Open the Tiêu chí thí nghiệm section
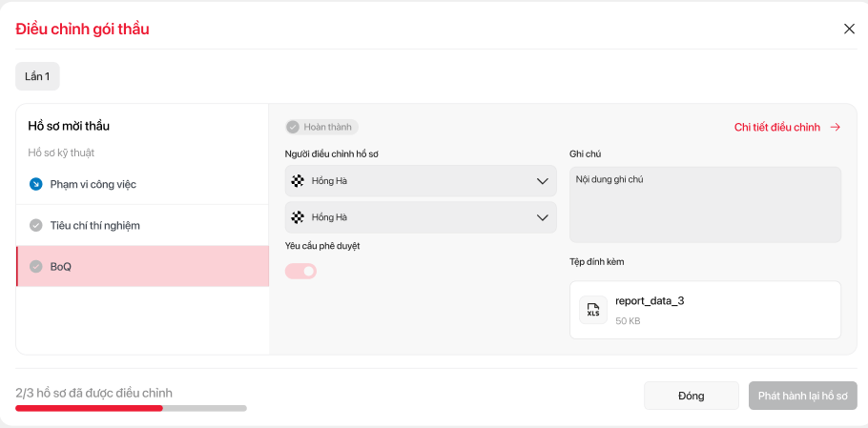868x428 pixels. coord(143,225)
